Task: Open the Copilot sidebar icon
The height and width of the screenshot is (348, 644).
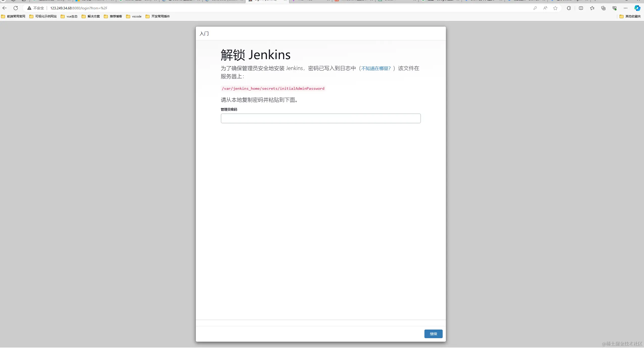Action: (x=637, y=8)
